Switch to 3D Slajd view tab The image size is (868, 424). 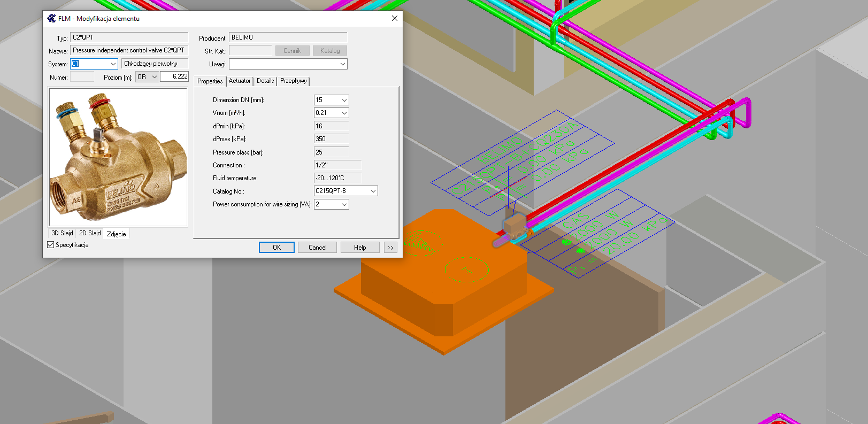coord(62,233)
